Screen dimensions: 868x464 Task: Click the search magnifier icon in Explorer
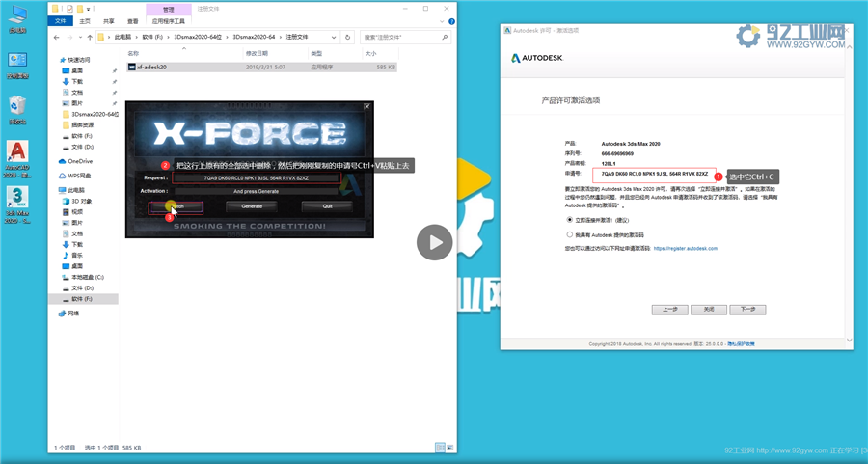[445, 37]
